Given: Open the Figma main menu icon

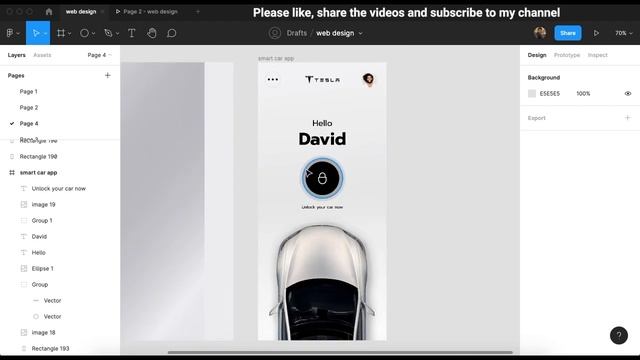Looking at the screenshot, I should pyautogui.click(x=10, y=33).
